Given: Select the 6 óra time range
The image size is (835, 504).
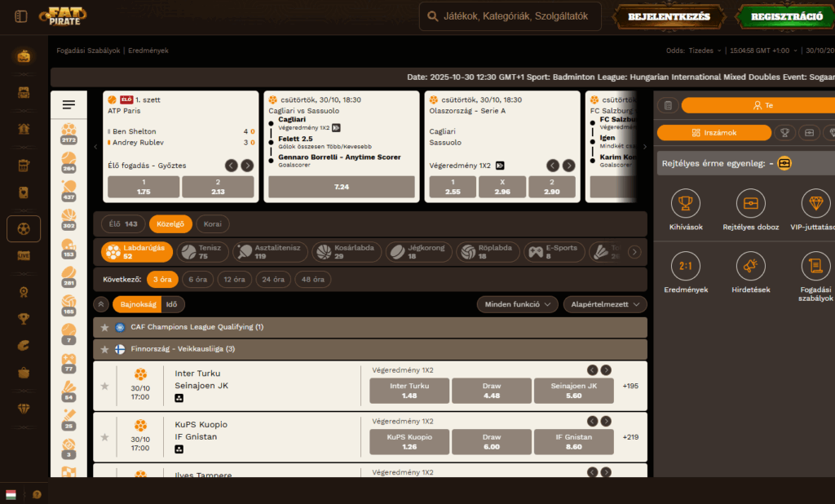Looking at the screenshot, I should [x=197, y=279].
